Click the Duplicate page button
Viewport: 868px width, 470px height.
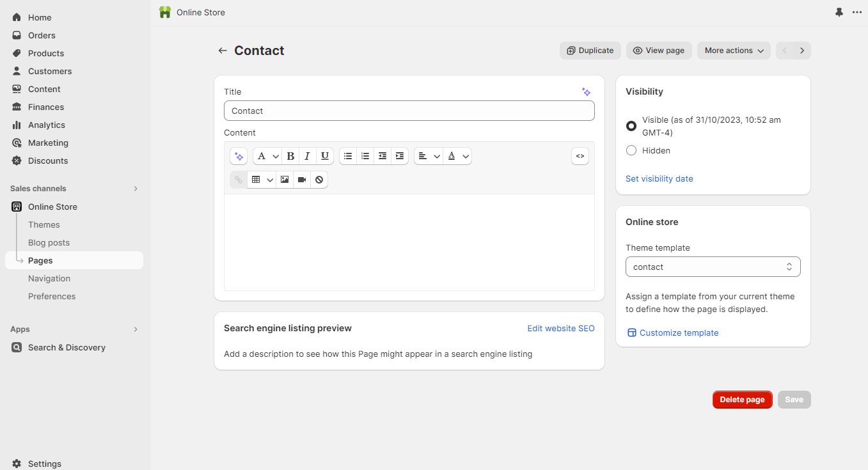(x=590, y=51)
